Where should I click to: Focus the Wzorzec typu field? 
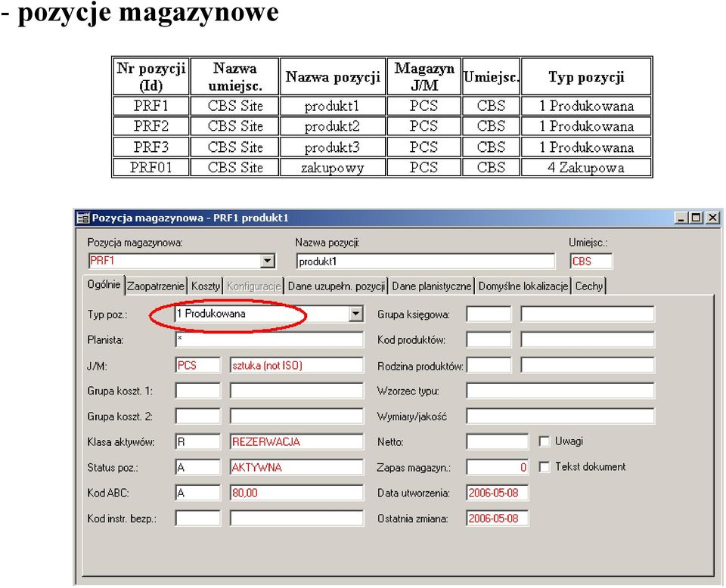click(x=560, y=391)
